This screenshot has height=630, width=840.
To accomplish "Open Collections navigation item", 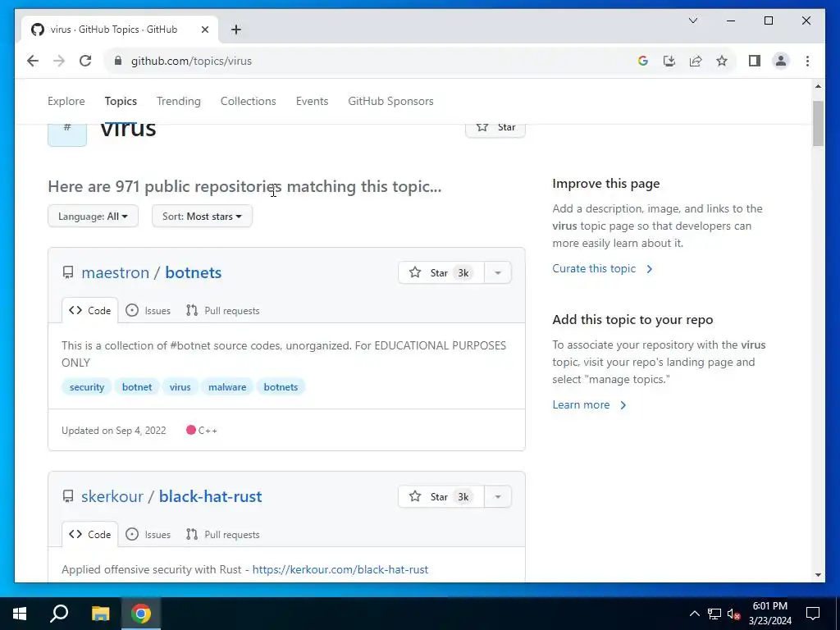I will pyautogui.click(x=248, y=101).
